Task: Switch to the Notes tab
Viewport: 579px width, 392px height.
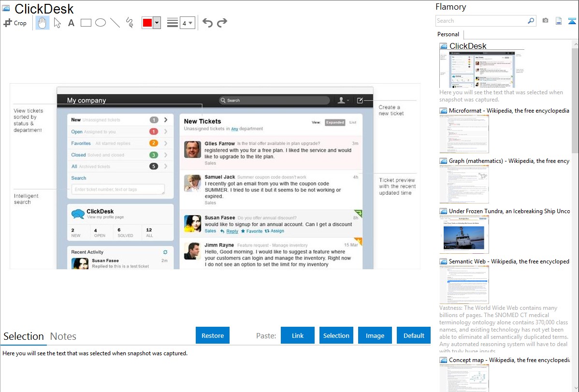Action: [x=63, y=336]
